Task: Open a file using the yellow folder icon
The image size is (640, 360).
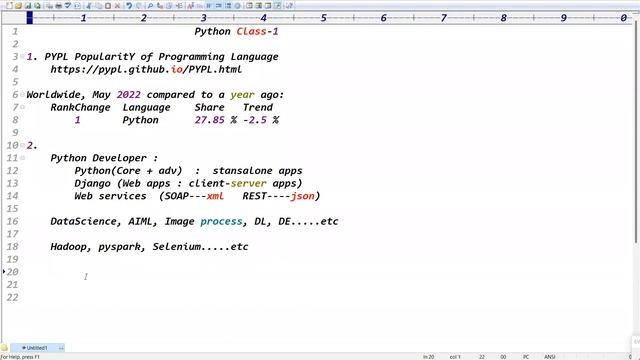Action: tap(18, 6)
